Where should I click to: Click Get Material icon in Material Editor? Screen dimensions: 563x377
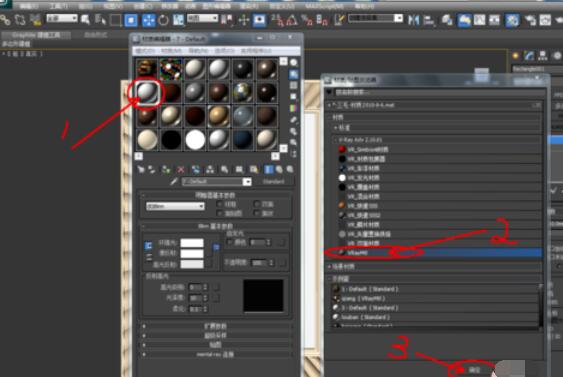point(141,169)
